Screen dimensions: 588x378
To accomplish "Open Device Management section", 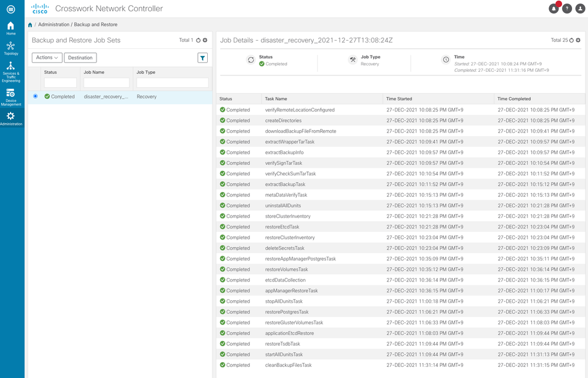I will pyautogui.click(x=11, y=98).
